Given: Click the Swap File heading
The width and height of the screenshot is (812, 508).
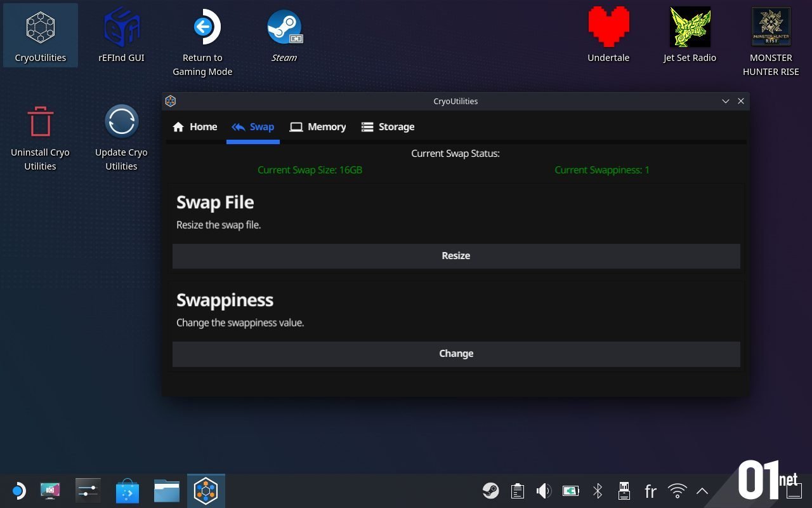Looking at the screenshot, I should 215,203.
